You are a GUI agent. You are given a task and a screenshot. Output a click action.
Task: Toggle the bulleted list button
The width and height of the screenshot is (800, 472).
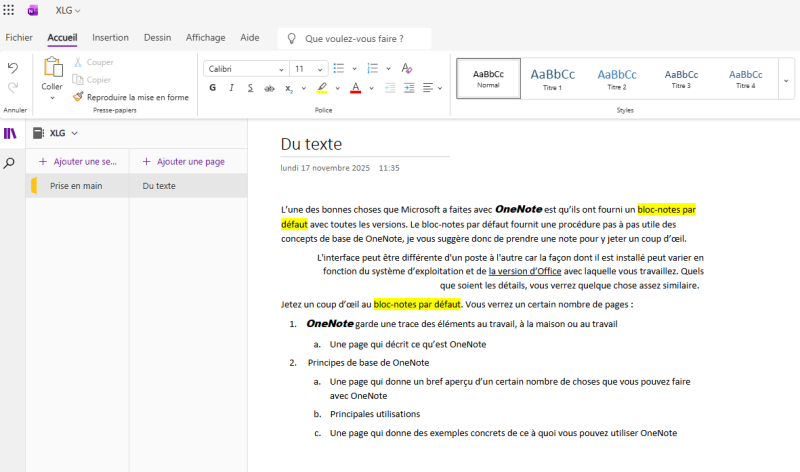pyautogui.click(x=339, y=68)
